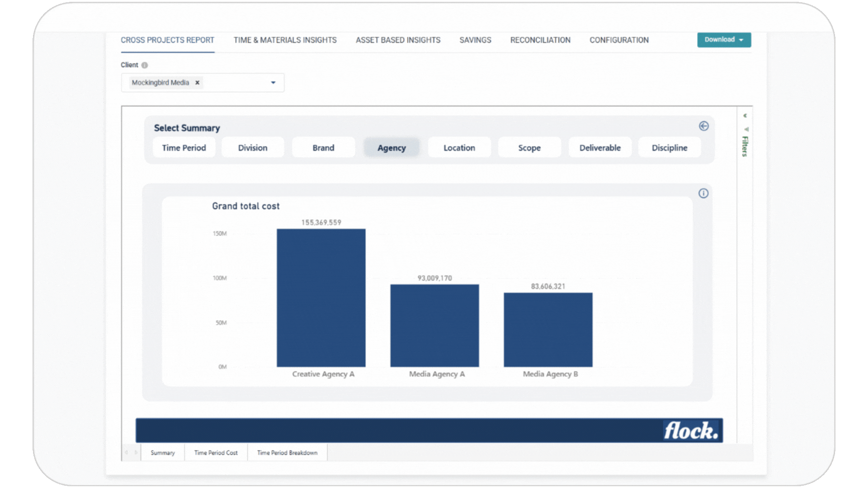Open the Reconciliation tab
868x488 pixels.
click(540, 40)
